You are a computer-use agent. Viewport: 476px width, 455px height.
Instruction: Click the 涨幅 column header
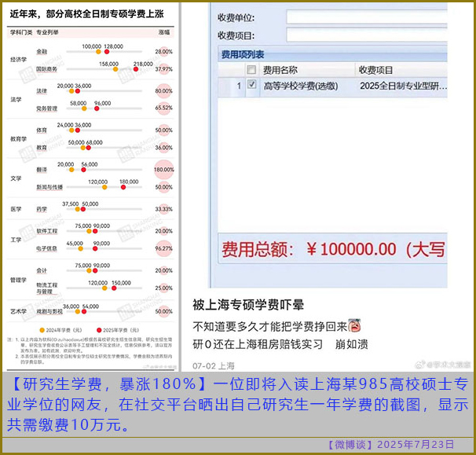pyautogui.click(x=164, y=32)
